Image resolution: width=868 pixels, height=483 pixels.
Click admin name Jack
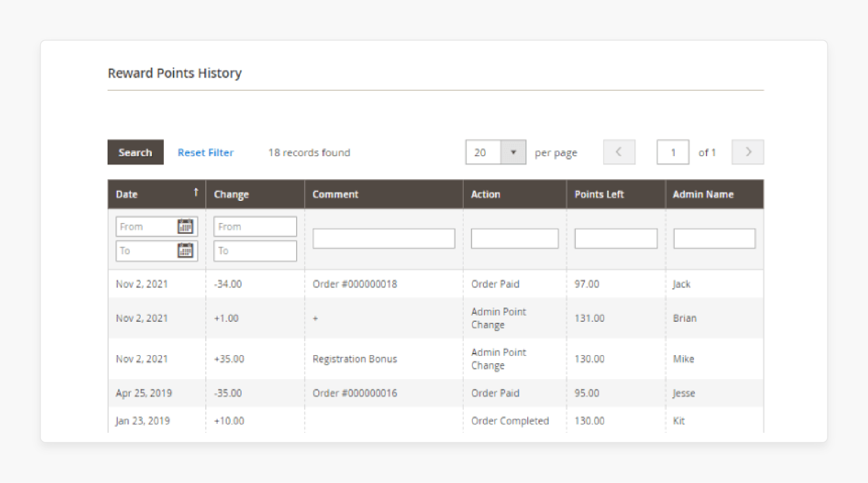click(x=682, y=284)
